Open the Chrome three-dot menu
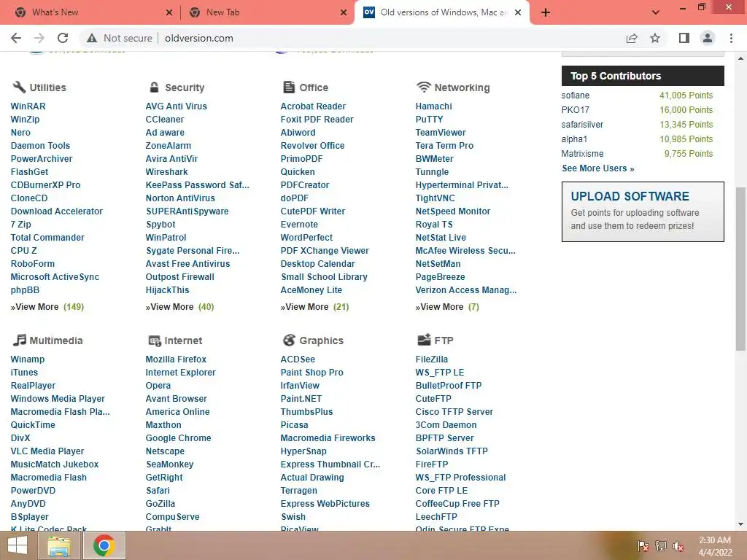 click(731, 38)
